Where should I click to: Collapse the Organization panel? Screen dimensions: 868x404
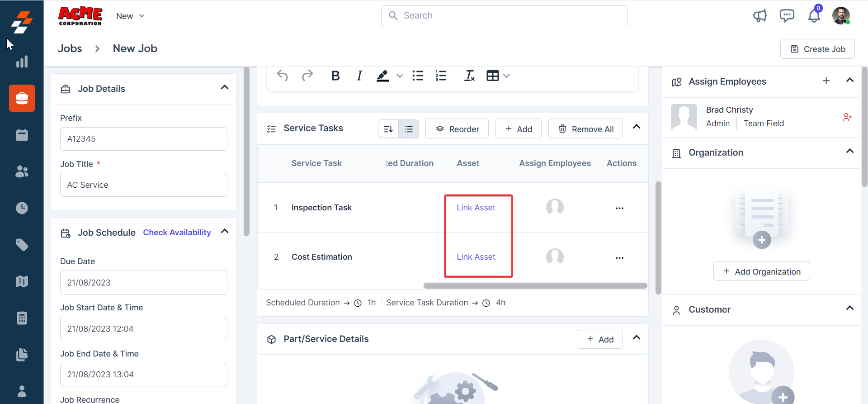pyautogui.click(x=850, y=151)
